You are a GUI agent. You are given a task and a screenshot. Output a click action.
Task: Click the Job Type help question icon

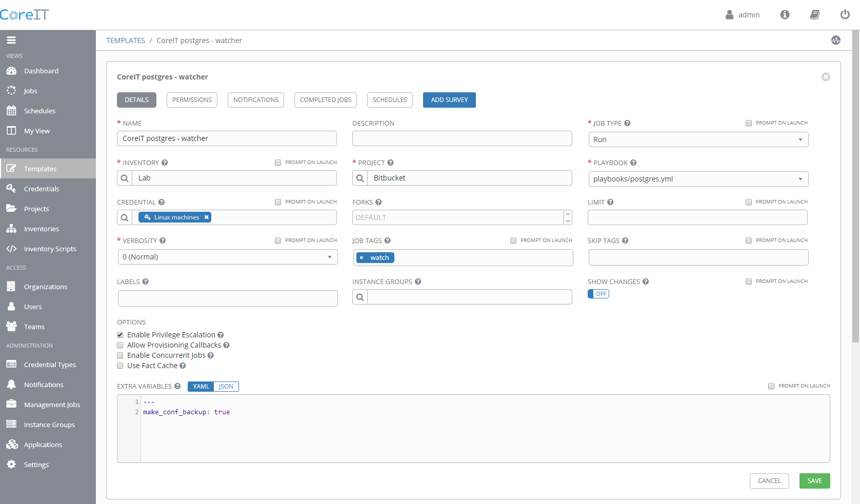(x=627, y=123)
